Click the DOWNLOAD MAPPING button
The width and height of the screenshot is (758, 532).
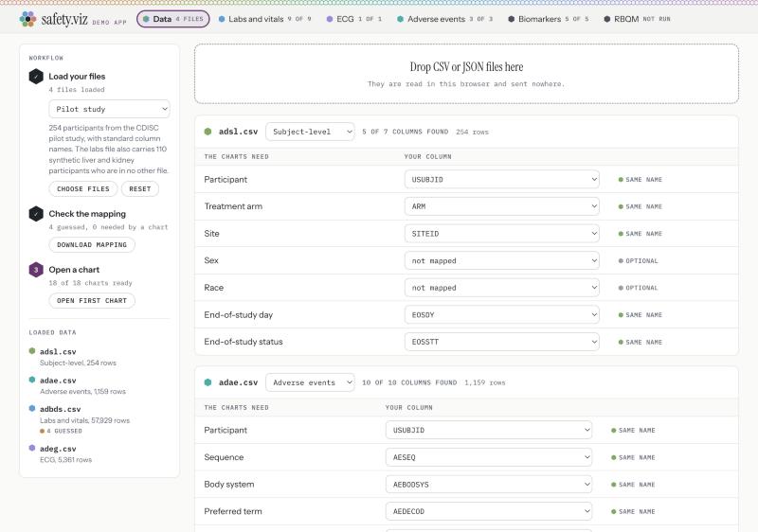tap(92, 245)
